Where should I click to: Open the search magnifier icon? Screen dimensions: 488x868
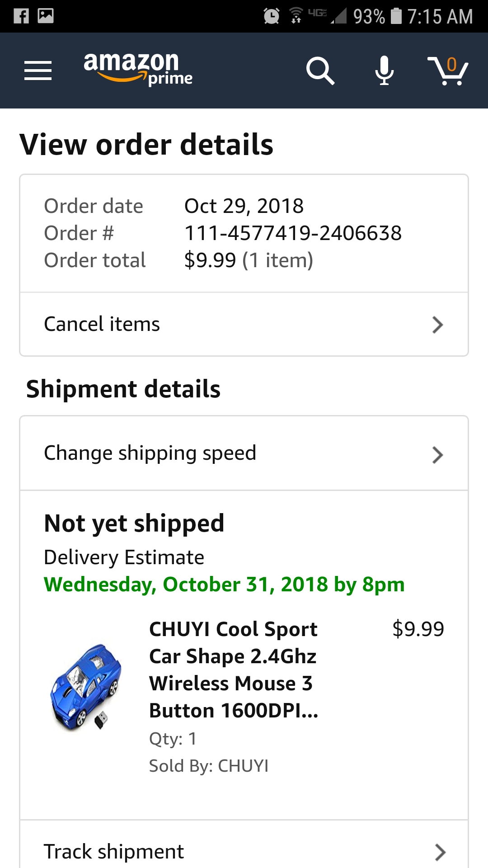click(320, 71)
